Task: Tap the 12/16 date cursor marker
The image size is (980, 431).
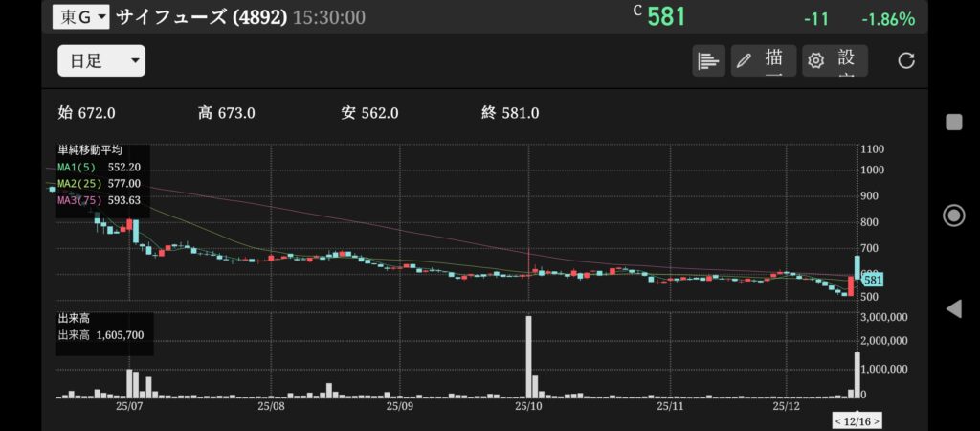Action: pyautogui.click(x=857, y=421)
